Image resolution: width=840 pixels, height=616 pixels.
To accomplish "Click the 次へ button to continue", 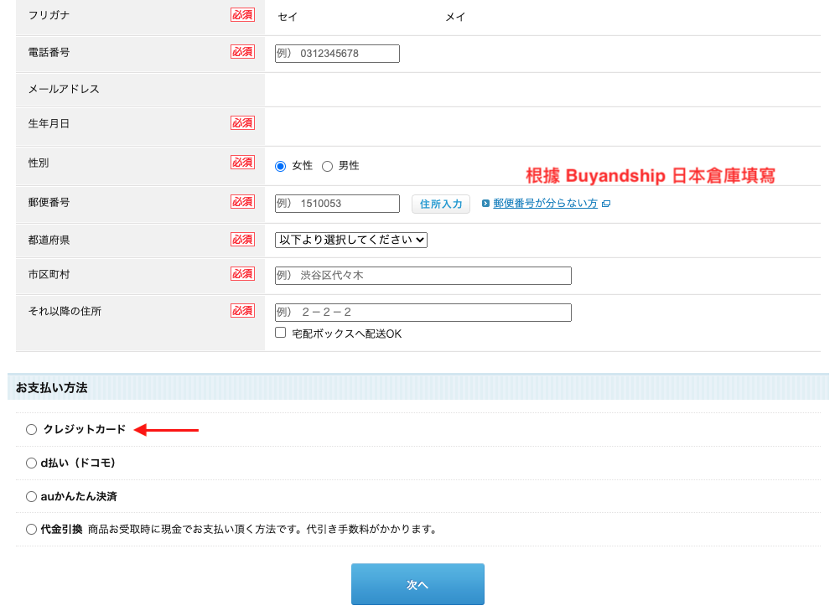I will point(417,584).
